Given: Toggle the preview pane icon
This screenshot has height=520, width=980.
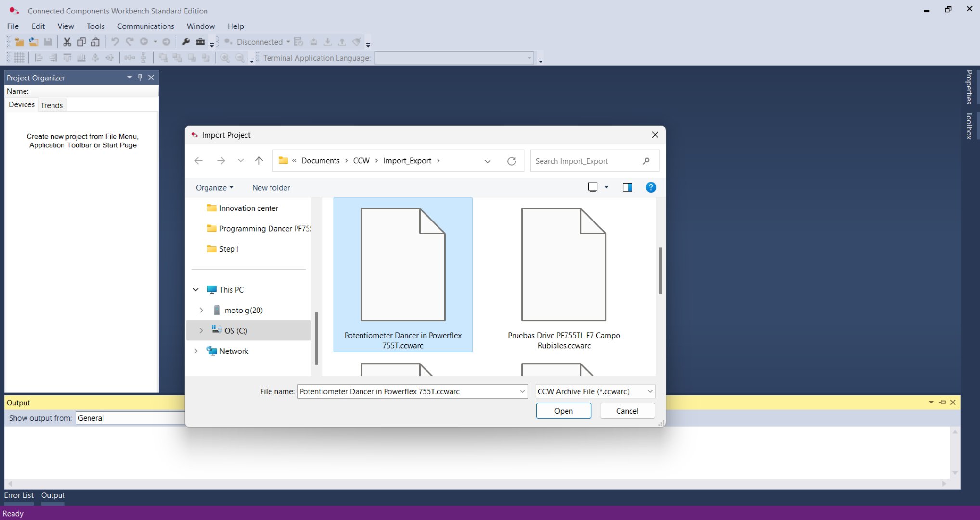Looking at the screenshot, I should tap(627, 187).
